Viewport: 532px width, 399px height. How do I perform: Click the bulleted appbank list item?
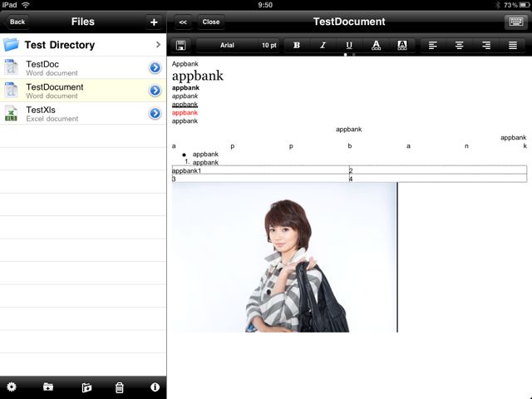205,154
